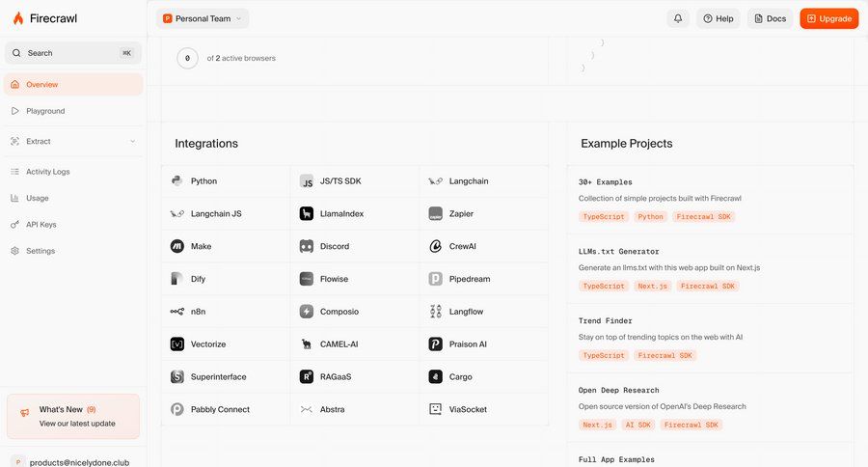The width and height of the screenshot is (868, 467).
Task: Open the Pipedream integration icon
Action: click(x=435, y=279)
